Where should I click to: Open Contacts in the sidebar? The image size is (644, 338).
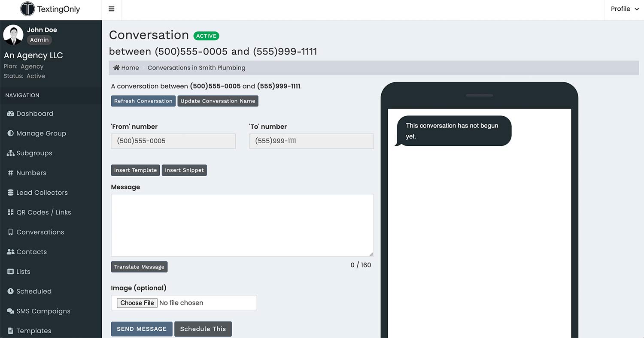point(31,252)
